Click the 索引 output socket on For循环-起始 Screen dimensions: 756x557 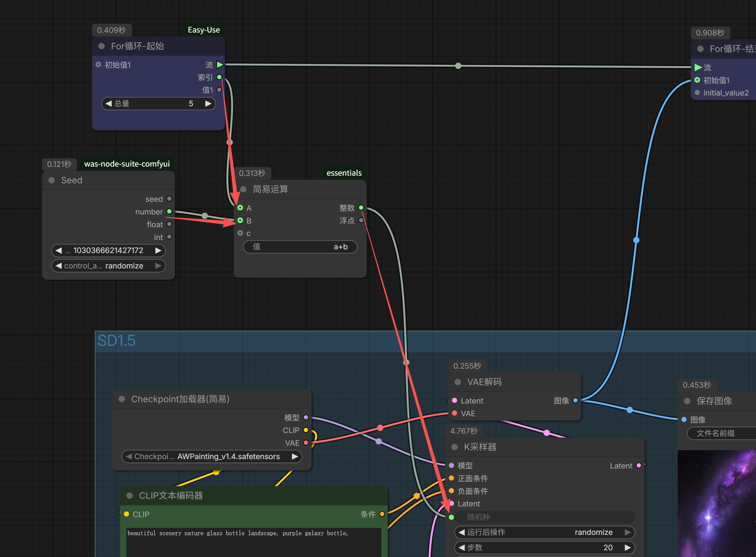pyautogui.click(x=219, y=77)
